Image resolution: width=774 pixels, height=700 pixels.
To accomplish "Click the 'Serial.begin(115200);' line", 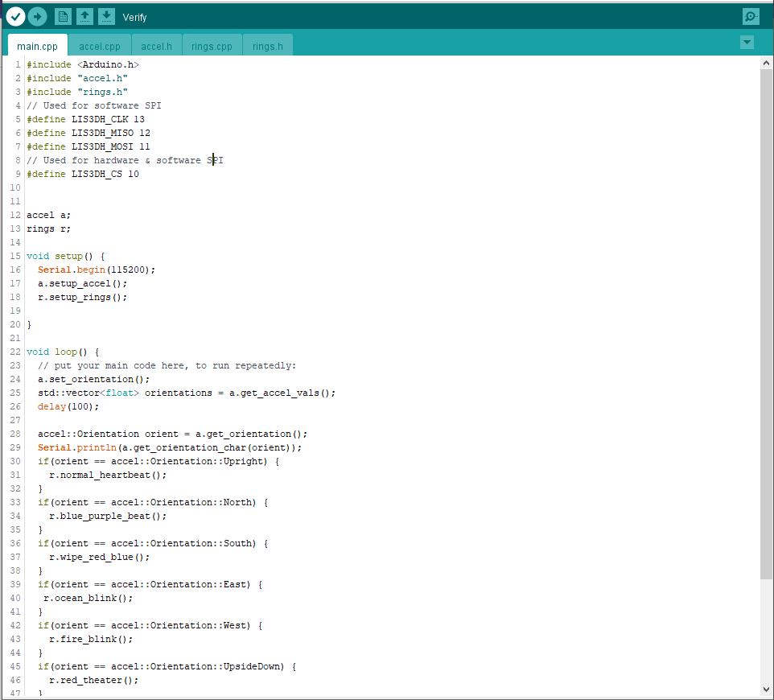I will click(x=97, y=270).
